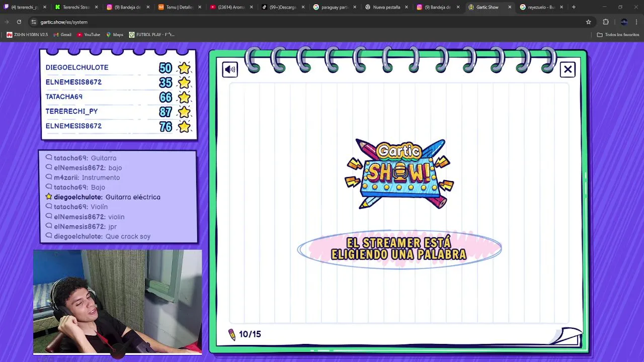Click chat bubble icon beside 'Que crack soy'
The image size is (644, 362).
click(49, 236)
